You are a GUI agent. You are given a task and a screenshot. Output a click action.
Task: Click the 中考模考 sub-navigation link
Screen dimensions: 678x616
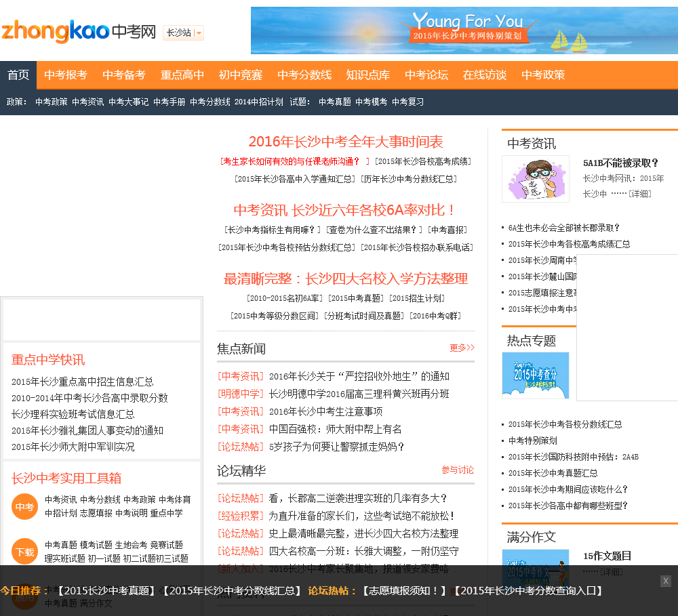(x=372, y=102)
